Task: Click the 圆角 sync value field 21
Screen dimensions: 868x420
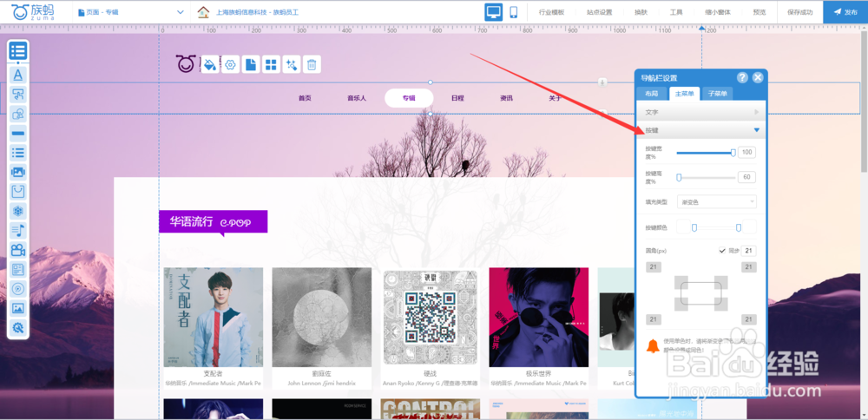Action: pos(748,251)
